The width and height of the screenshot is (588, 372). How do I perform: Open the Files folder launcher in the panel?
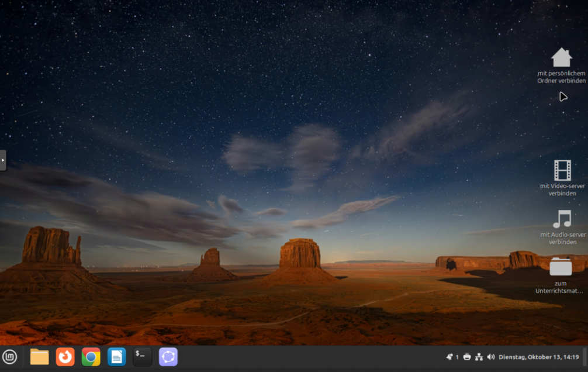pos(39,357)
